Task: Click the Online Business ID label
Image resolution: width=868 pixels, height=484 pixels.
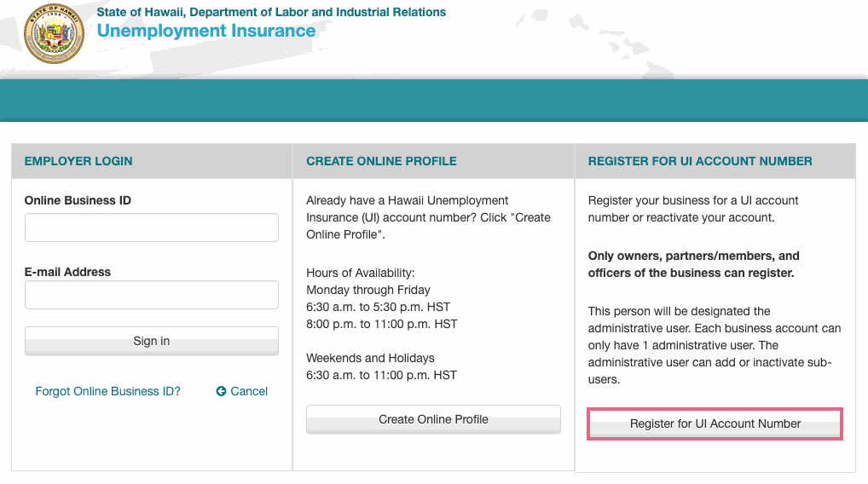Action: [78, 200]
